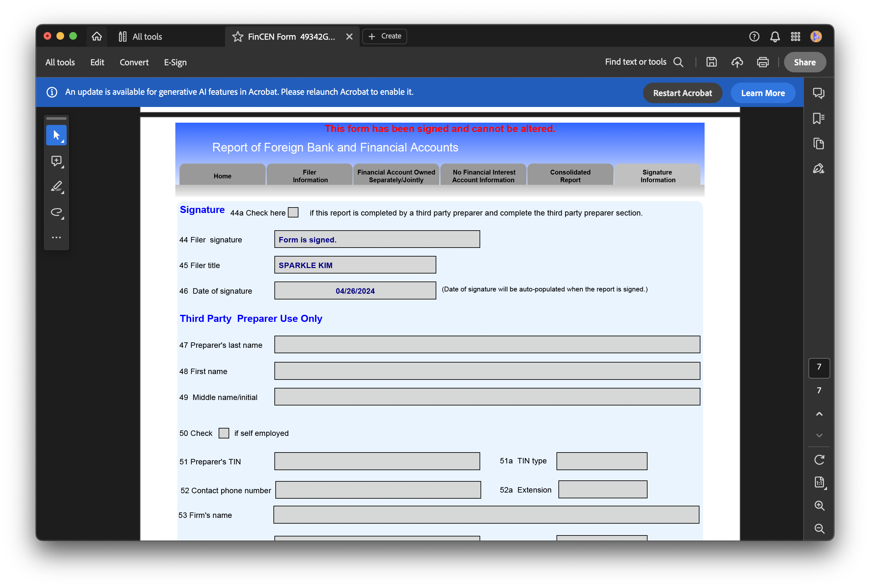Check the 50 self employed box
This screenshot has width=870, height=588.
pyautogui.click(x=223, y=433)
